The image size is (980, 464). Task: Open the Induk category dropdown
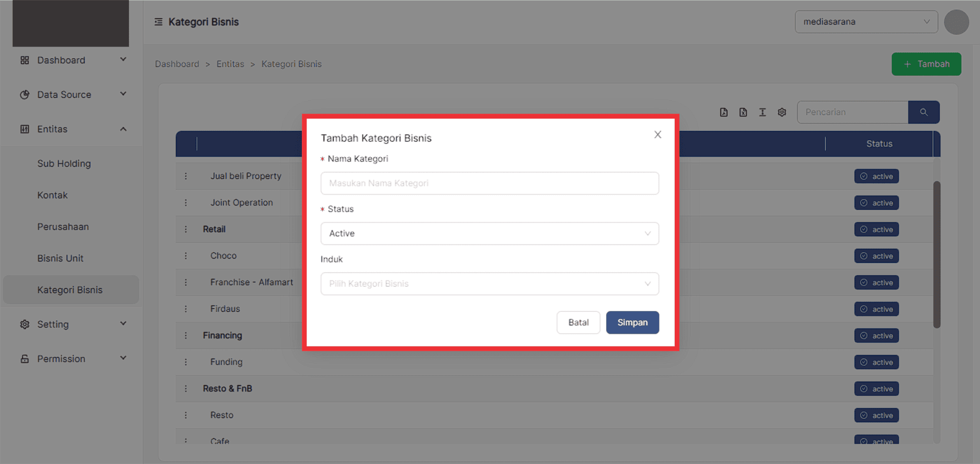(490, 284)
